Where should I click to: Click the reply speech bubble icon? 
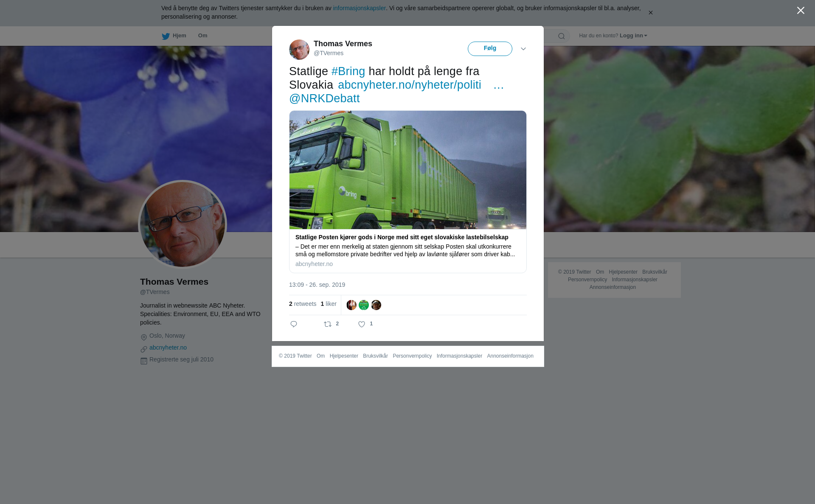(x=294, y=324)
